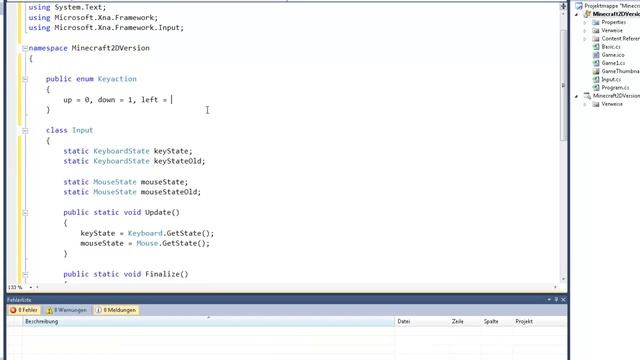Click the GameThumbnail image icon
Image resolution: width=640 pixels, height=360 pixels.
596,71
